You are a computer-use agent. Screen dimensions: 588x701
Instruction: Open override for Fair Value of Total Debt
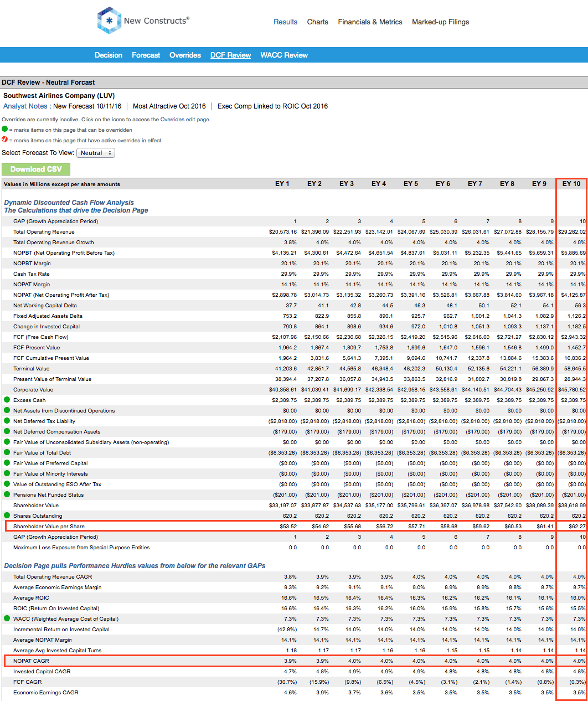pyautogui.click(x=7, y=452)
